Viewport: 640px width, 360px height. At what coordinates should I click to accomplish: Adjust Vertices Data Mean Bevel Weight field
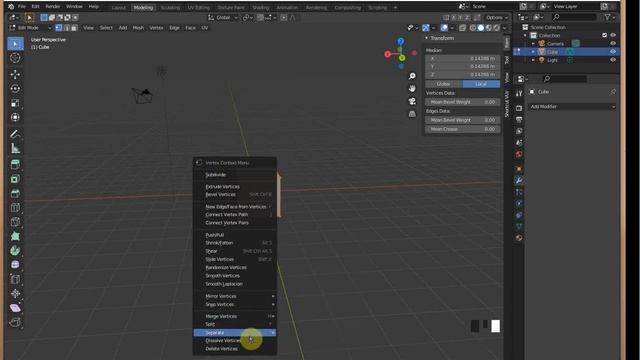click(x=462, y=102)
